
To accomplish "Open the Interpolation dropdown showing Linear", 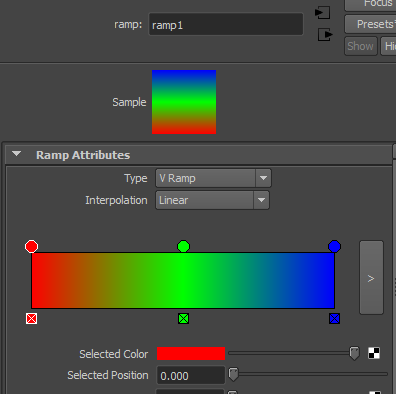I will pos(212,200).
